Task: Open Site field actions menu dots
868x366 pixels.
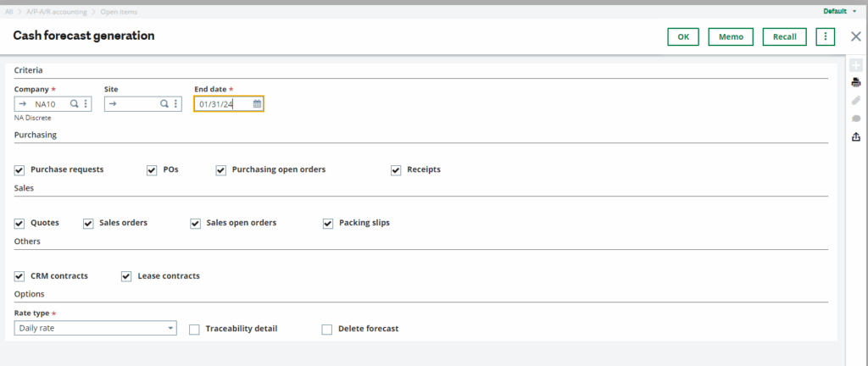Action: (175, 104)
